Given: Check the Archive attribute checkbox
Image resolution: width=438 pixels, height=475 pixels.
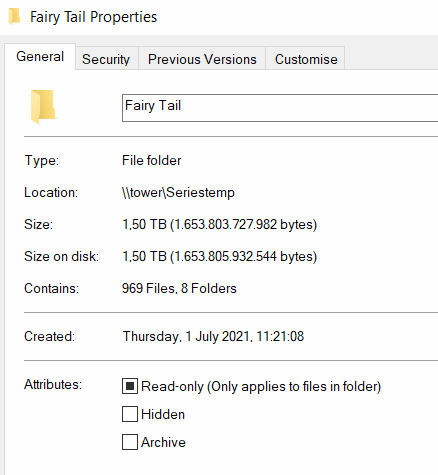Looking at the screenshot, I should (x=130, y=442).
